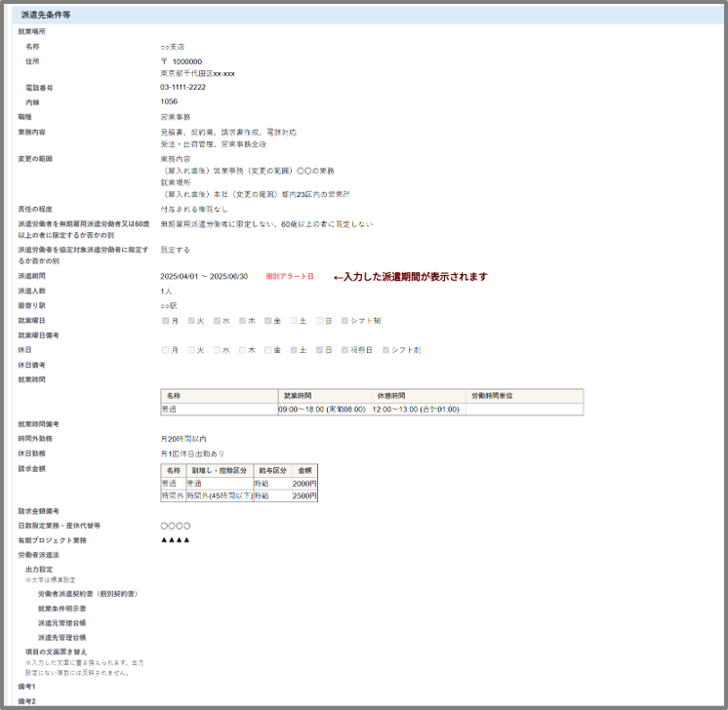The height and width of the screenshot is (710, 728).
Task: Click 割増し・控除区分 column header
Action: click(x=220, y=470)
